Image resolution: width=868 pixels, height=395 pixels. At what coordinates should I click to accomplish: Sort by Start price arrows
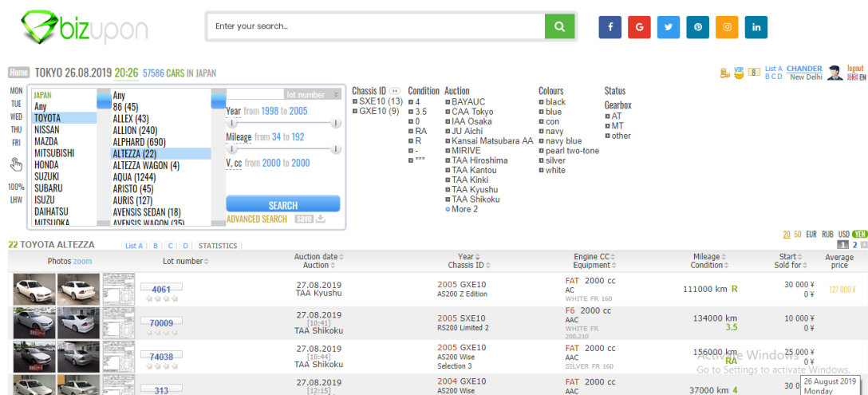tap(799, 257)
